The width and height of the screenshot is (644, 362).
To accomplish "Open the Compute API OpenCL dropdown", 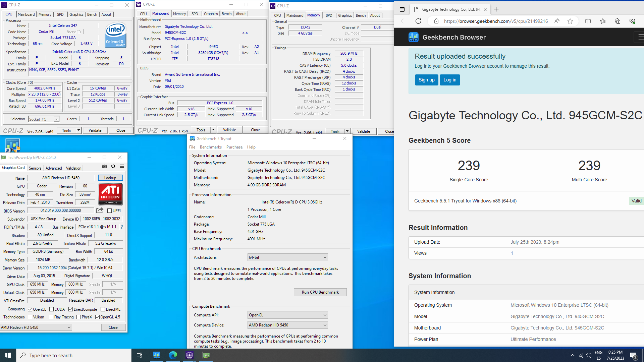I will [287, 315].
